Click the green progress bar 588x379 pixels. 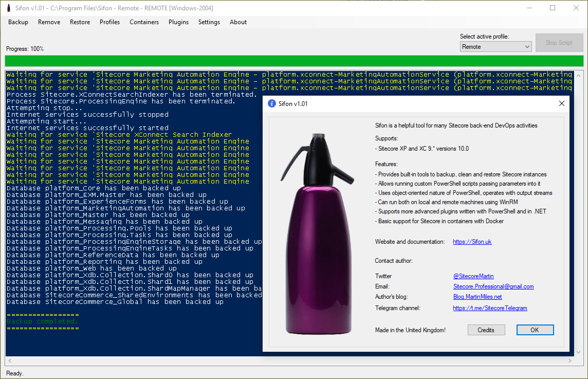pyautogui.click(x=294, y=61)
